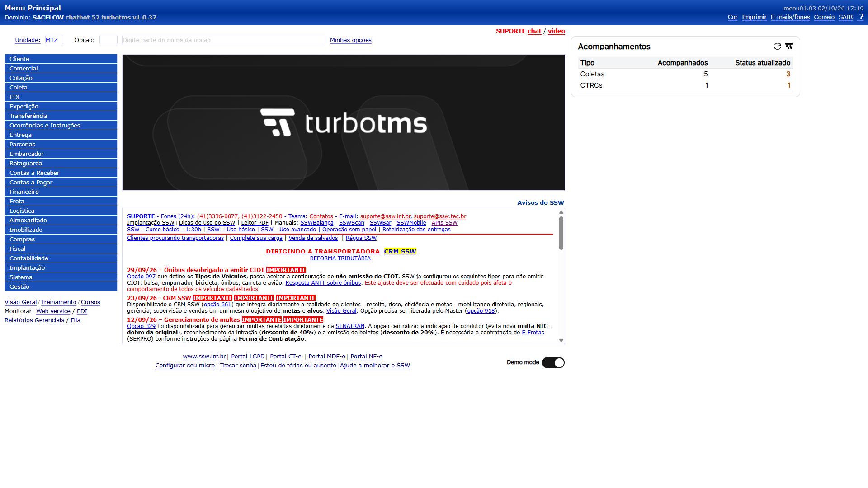868x488 pixels.
Task: Open help question mark icon
Action: click(861, 17)
